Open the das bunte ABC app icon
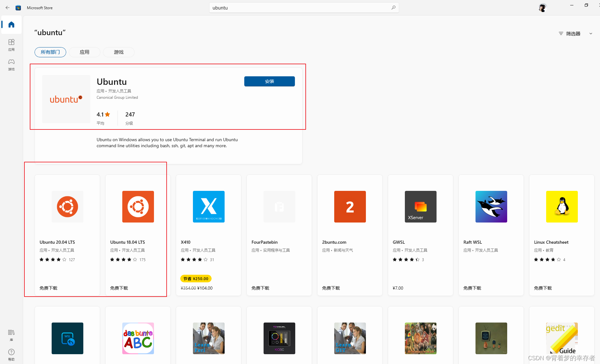Image resolution: width=600 pixels, height=364 pixels. [138, 338]
